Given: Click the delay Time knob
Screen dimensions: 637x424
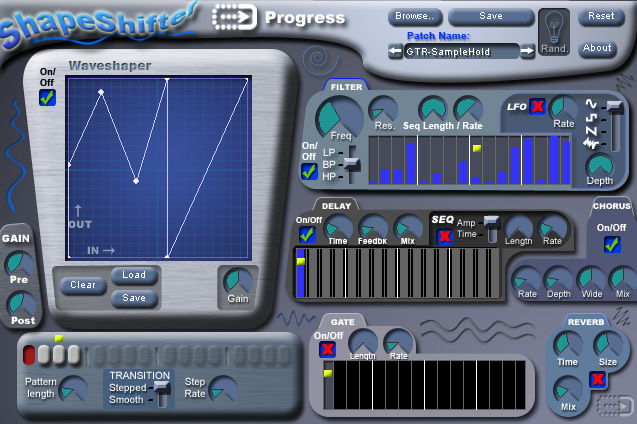Looking at the screenshot, I should tap(338, 227).
